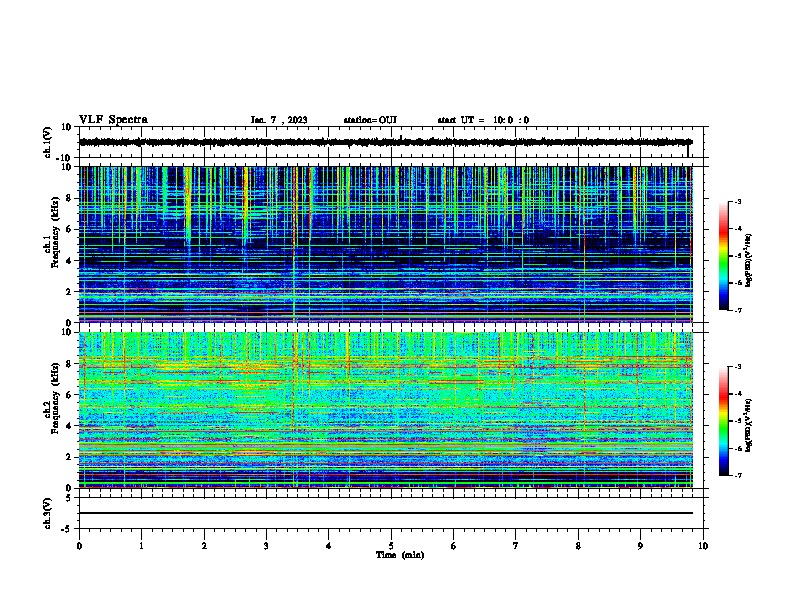Click the ch.1 spectrogram color scale bar
This screenshot has height=612, width=792.
pos(723,256)
